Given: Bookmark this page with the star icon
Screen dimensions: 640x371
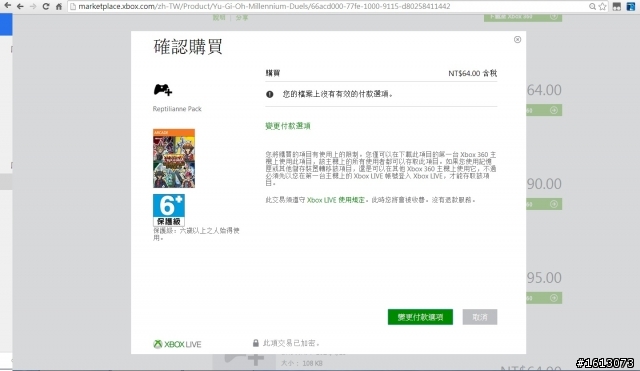Looking at the screenshot, I should point(602,6).
